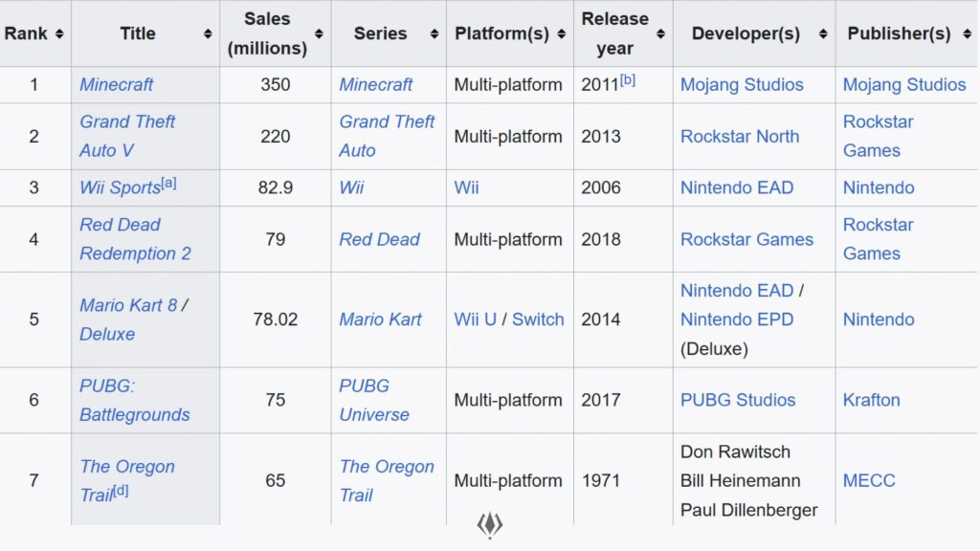Image resolution: width=980 pixels, height=551 pixels.
Task: Open the Switch platform link
Action: 538,320
